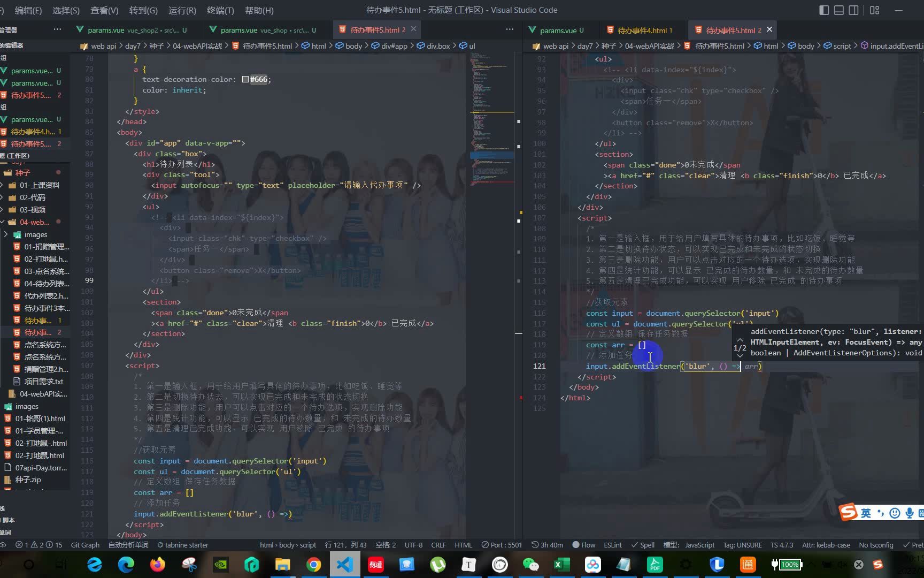Viewport: 924px width, 578px height.
Task: Click 自动分析单词 status bar item
Action: click(x=128, y=545)
